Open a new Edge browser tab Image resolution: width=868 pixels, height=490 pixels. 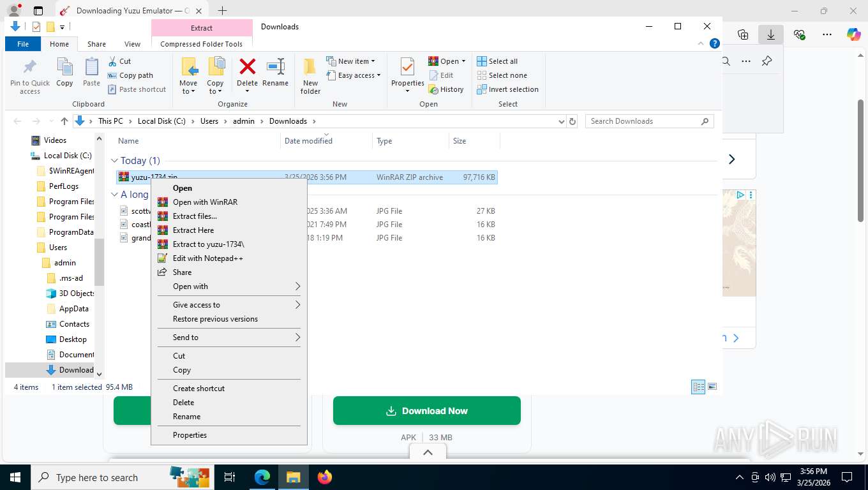click(222, 11)
